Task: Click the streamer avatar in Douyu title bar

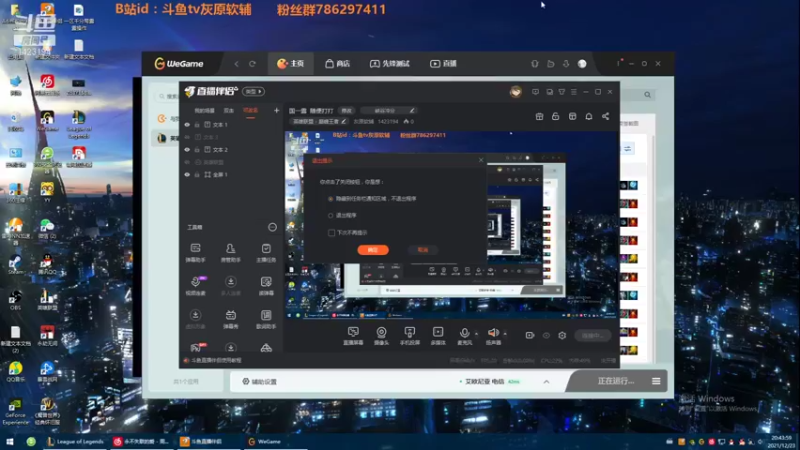Action: click(x=516, y=92)
